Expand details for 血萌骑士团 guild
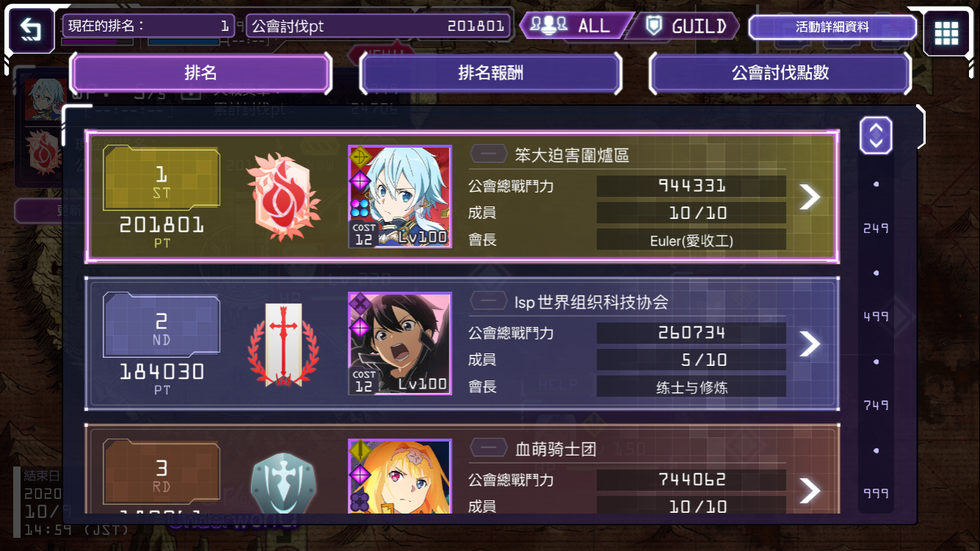 click(x=810, y=491)
